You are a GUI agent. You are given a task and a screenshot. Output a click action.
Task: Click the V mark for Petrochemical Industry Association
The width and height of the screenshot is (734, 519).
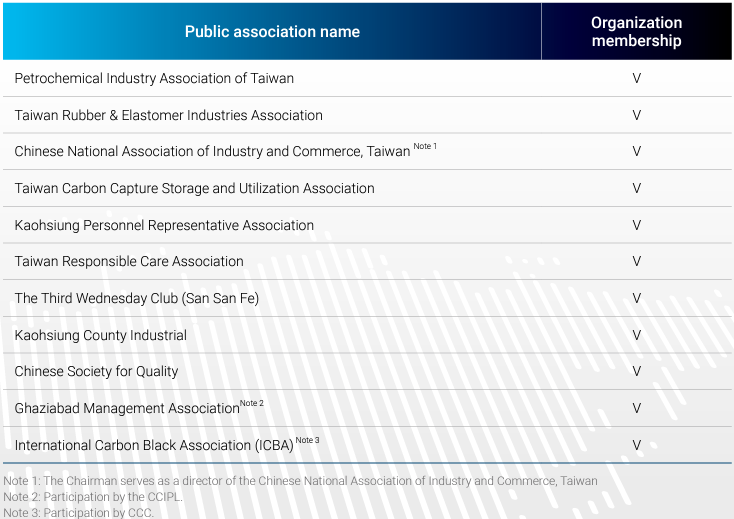pos(637,78)
